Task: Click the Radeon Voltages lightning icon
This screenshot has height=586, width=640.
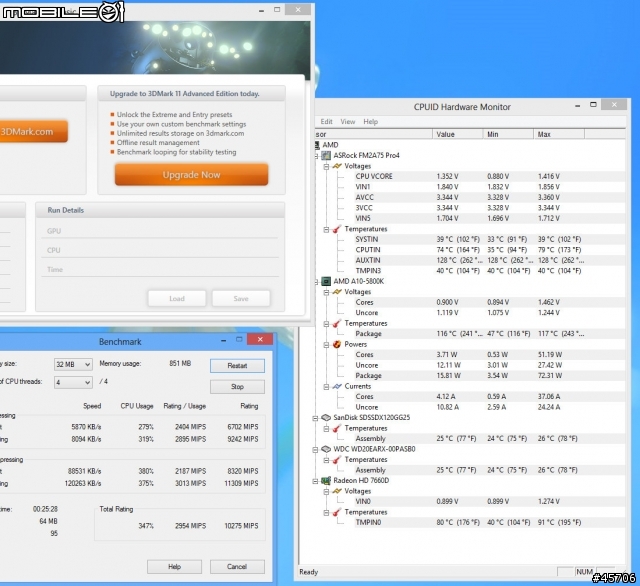Action: [x=337, y=491]
